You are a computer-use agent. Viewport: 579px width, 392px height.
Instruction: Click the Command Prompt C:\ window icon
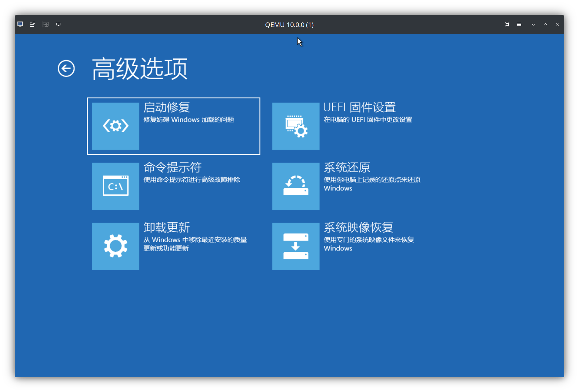point(115,186)
